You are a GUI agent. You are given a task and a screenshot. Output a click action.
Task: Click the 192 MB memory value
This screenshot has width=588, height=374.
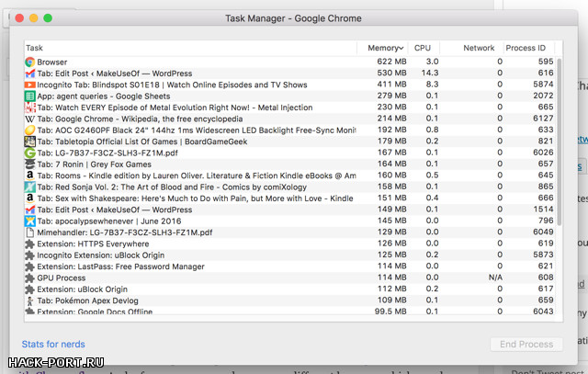tap(392, 130)
